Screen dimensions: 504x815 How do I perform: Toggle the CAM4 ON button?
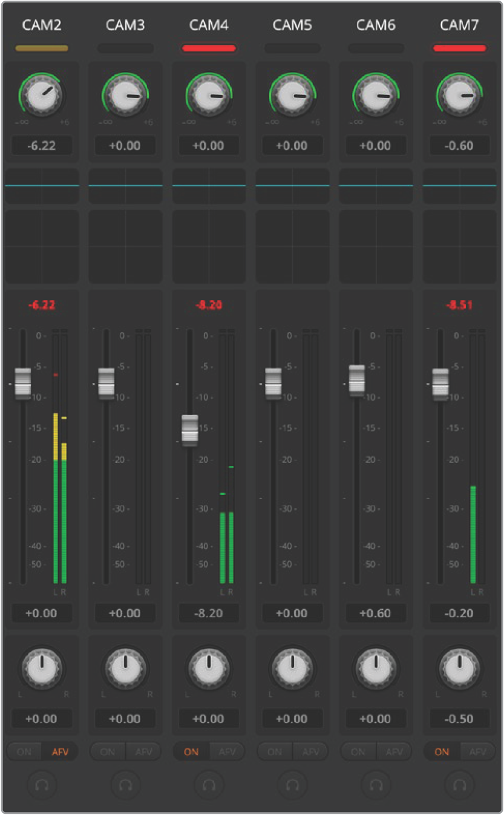tap(191, 751)
